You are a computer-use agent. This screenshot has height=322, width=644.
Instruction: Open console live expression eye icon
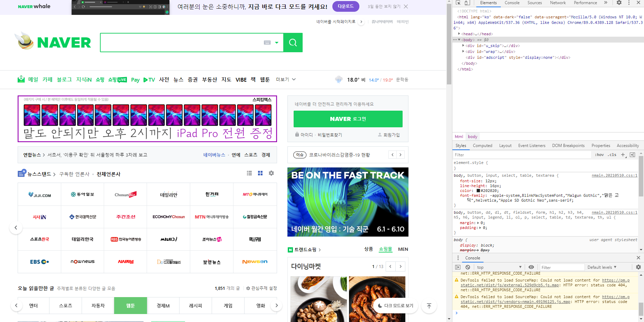531,267
